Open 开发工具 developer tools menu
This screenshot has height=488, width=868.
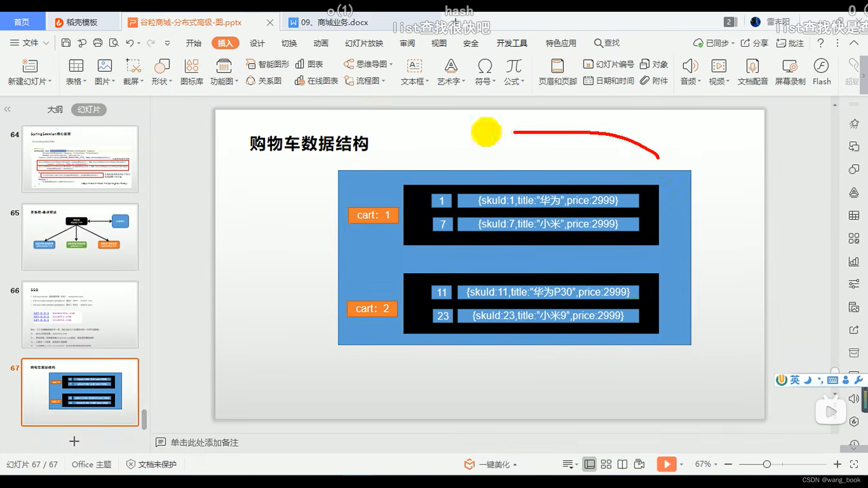pyautogui.click(x=511, y=42)
